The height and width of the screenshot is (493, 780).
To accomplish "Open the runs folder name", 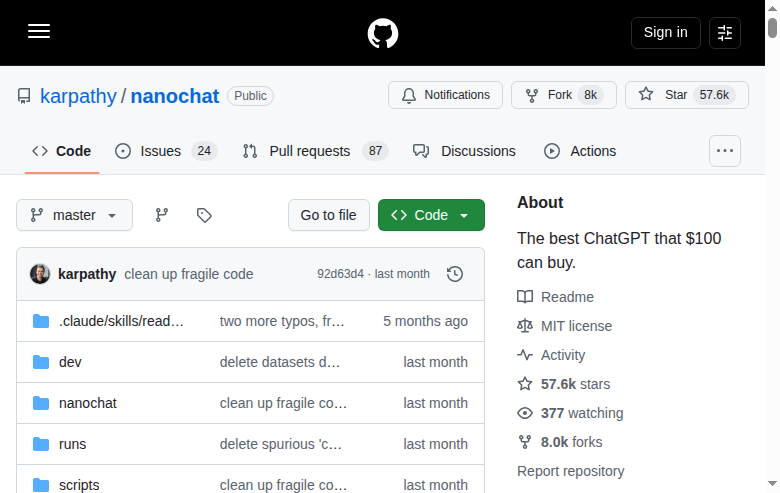I will pyautogui.click(x=73, y=444).
